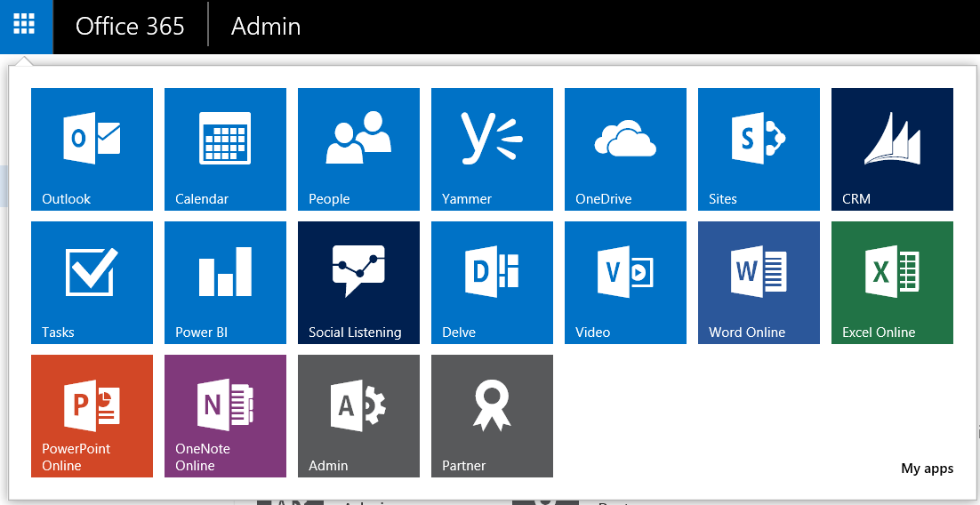Viewport: 980px width, 505px height.
Task: Click the My apps link
Action: [927, 469]
